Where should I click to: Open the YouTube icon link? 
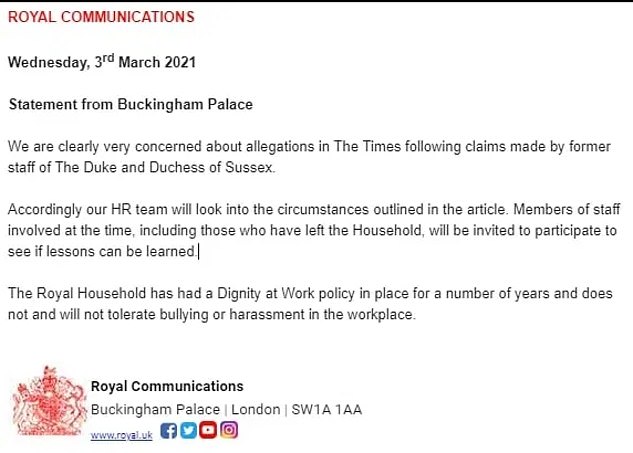point(208,431)
